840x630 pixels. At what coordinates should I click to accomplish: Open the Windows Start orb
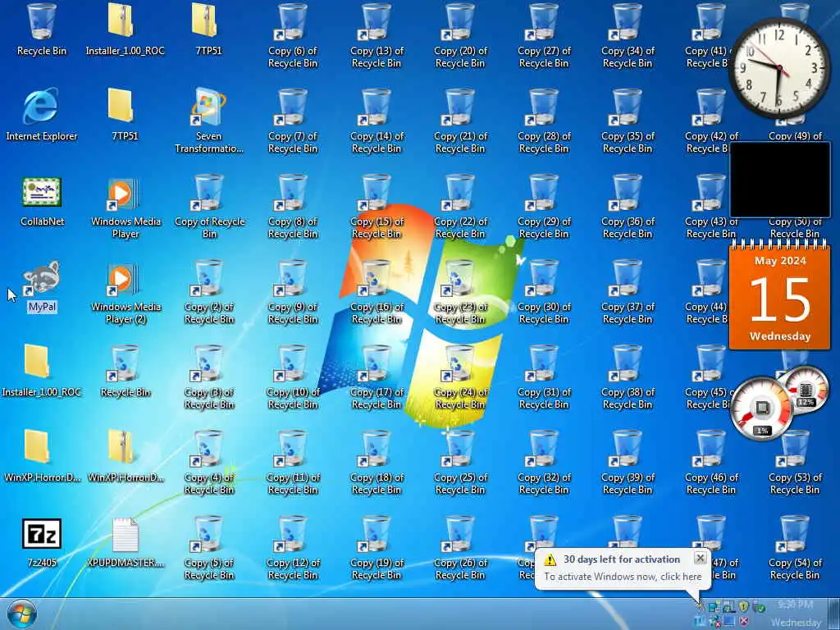point(21,614)
